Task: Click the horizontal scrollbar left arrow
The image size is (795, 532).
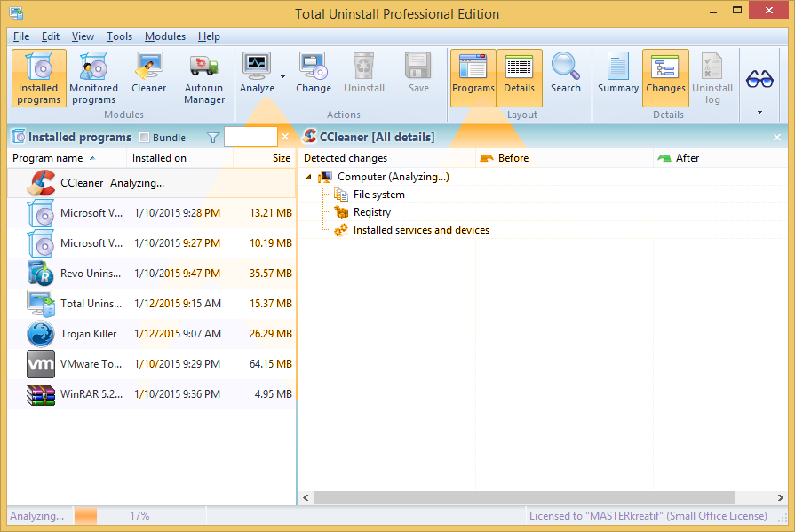Action: (306, 498)
